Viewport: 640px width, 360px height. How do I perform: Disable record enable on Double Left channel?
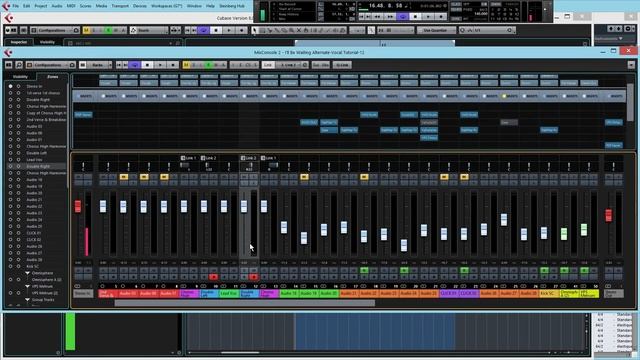point(213,277)
